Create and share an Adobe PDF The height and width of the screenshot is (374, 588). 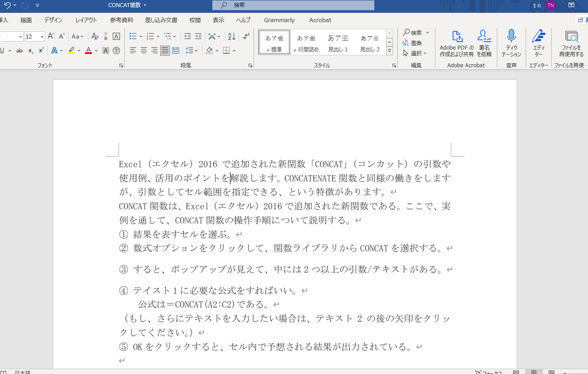[457, 43]
